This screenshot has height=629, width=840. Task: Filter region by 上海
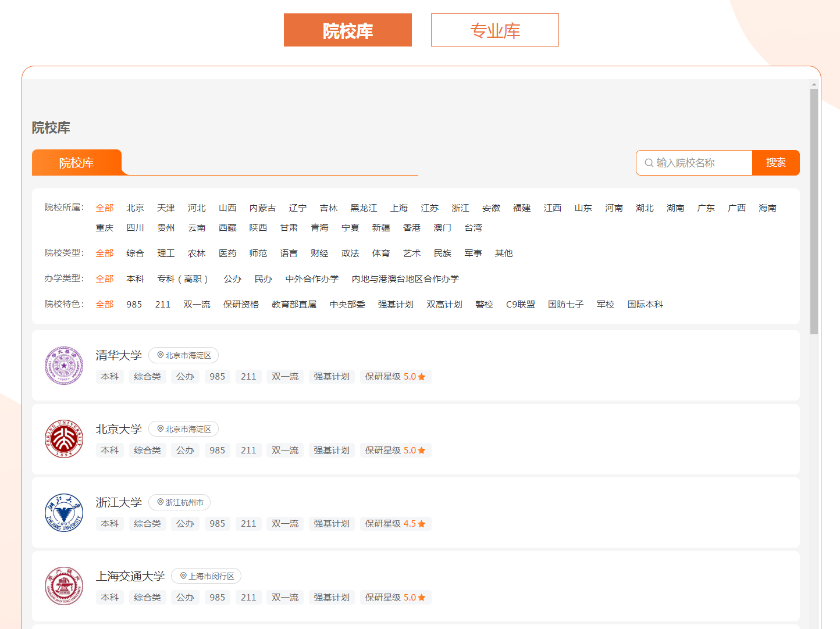click(x=399, y=208)
